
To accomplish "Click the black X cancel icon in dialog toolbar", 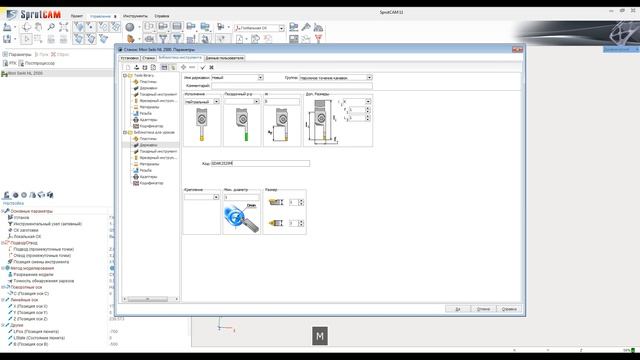I will click(211, 67).
